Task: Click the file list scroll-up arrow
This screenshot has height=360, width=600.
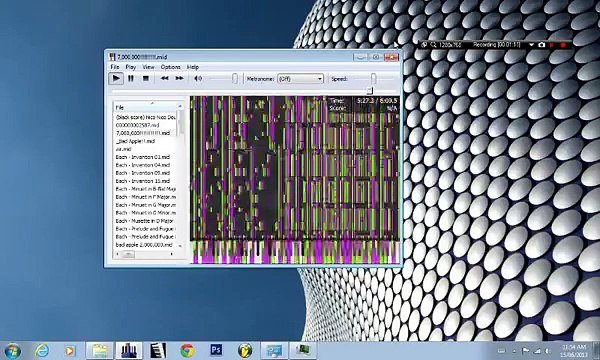Action: tap(180, 106)
